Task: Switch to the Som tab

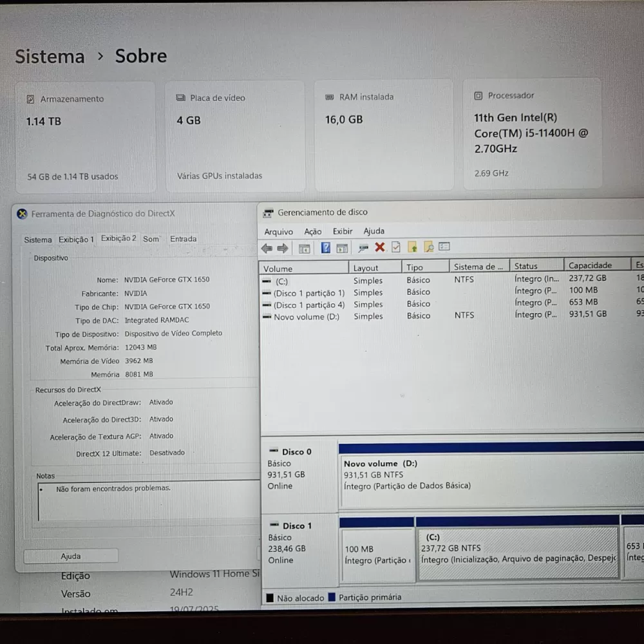Action: tap(151, 239)
